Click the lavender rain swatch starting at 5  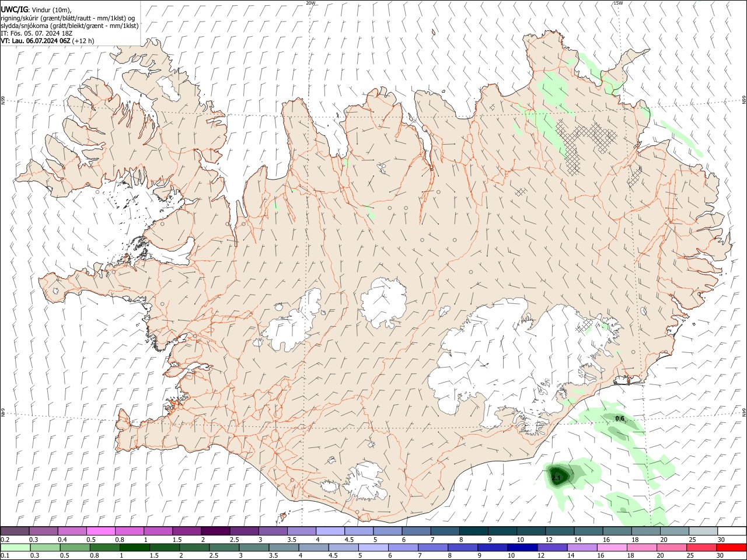tap(374, 547)
